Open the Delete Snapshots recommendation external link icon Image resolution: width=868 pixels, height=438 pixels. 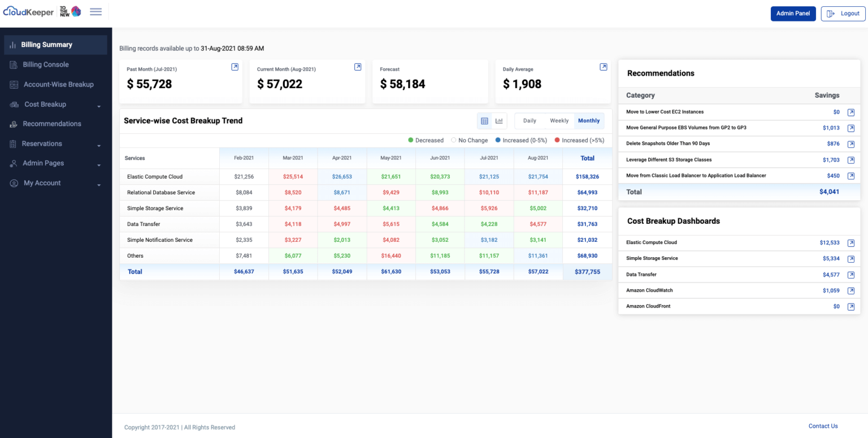tap(850, 144)
